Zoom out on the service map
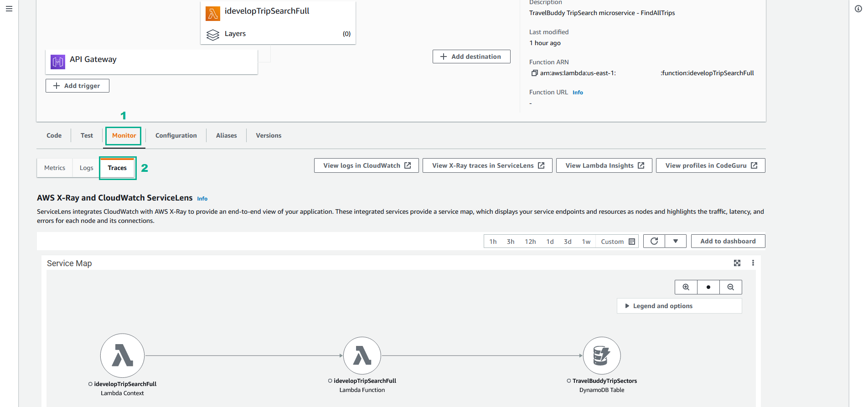 click(731, 287)
